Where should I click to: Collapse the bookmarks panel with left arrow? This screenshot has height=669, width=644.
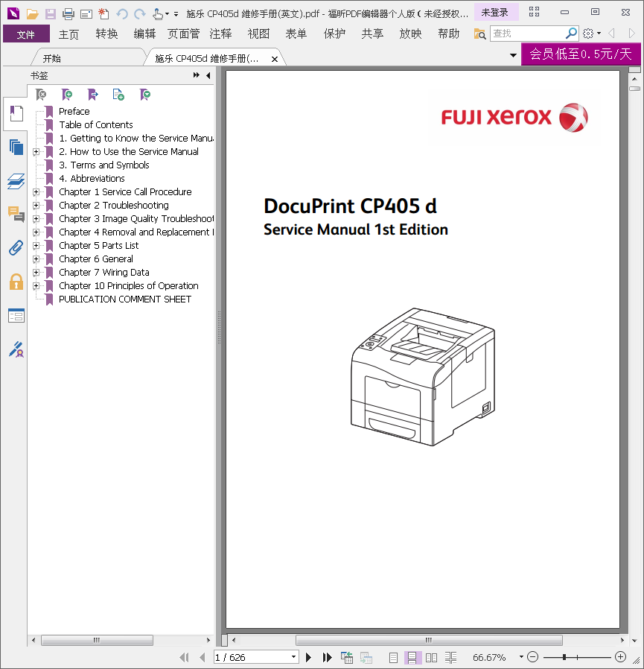208,75
